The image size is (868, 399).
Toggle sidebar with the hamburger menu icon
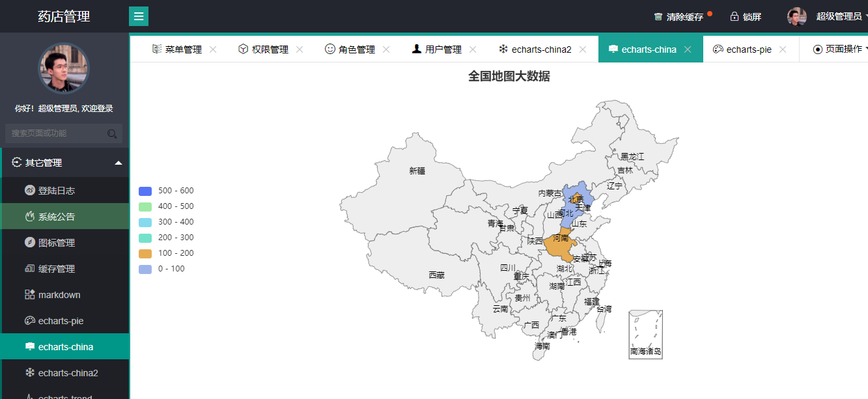tap(139, 16)
